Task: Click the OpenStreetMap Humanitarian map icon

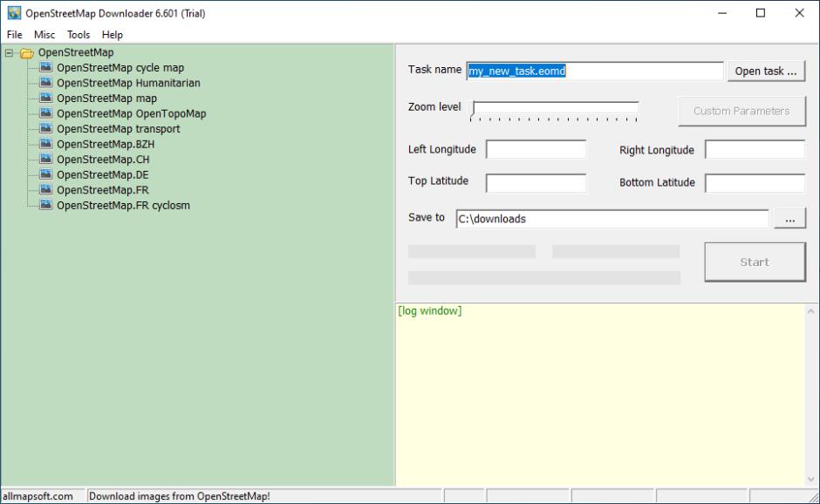Action: tap(46, 83)
